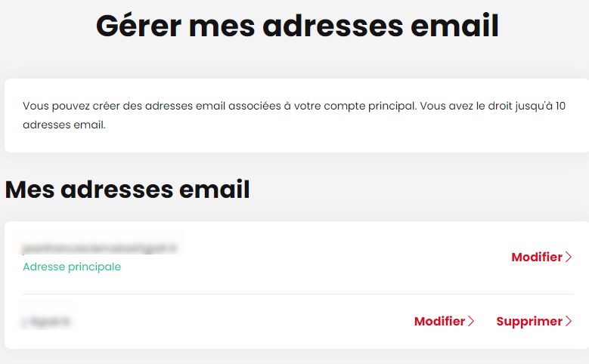Select the blurred secondary email address

pyautogui.click(x=47, y=322)
